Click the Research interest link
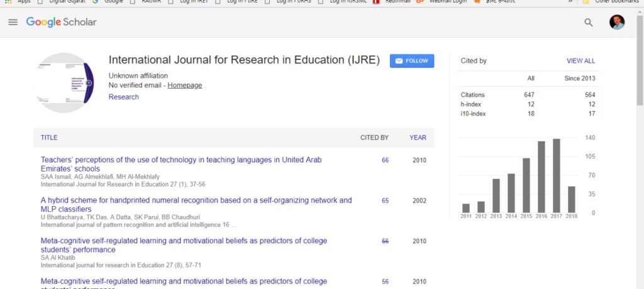 coord(124,97)
